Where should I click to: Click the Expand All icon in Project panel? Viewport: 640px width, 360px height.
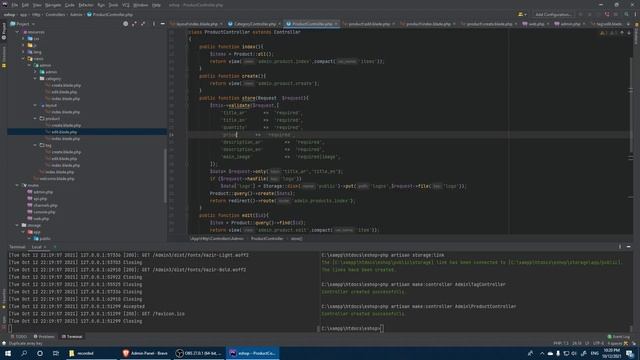134,24
